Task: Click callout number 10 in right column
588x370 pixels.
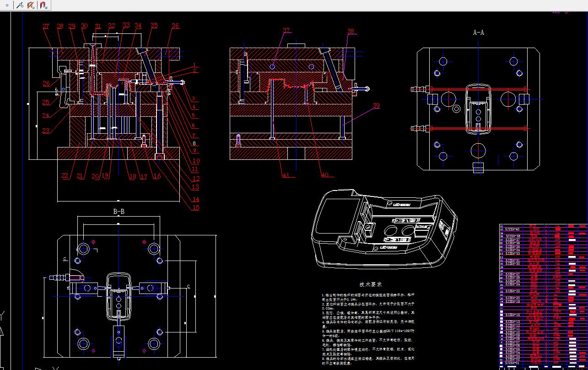Action: pyautogui.click(x=196, y=161)
